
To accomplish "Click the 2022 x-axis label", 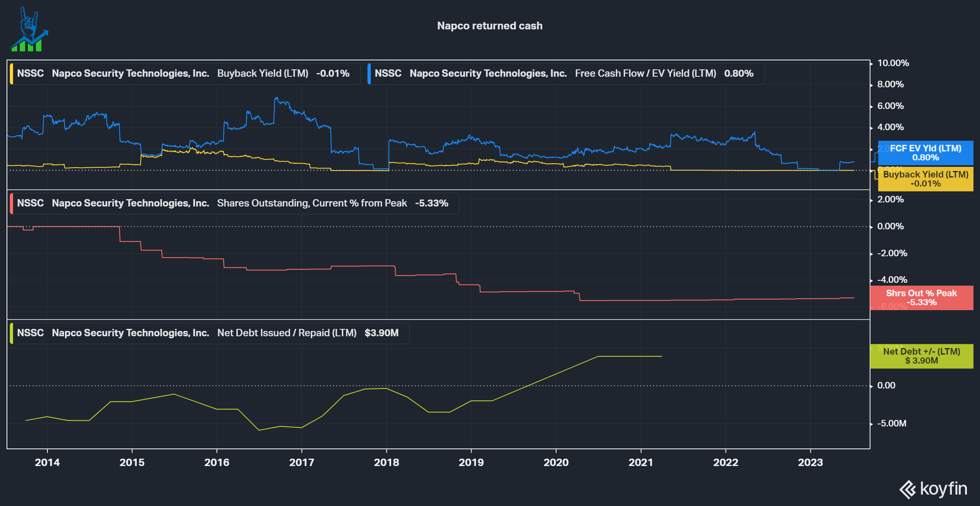I will 726,462.
